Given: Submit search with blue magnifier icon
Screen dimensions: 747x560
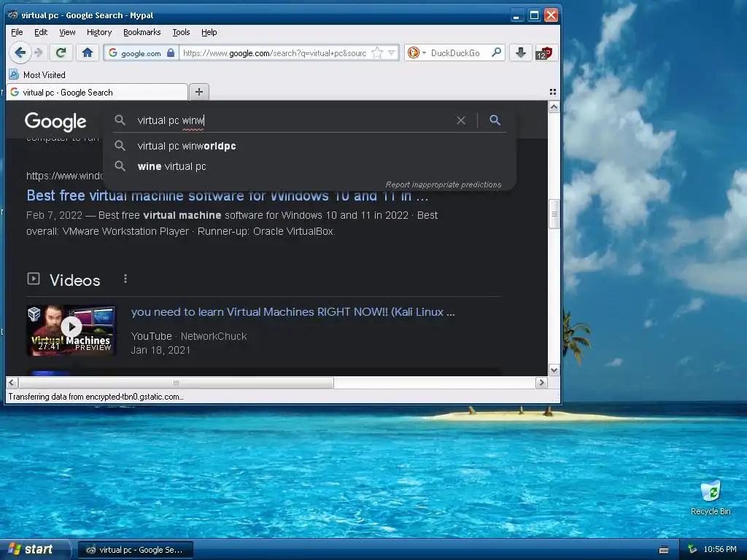Looking at the screenshot, I should click(495, 120).
